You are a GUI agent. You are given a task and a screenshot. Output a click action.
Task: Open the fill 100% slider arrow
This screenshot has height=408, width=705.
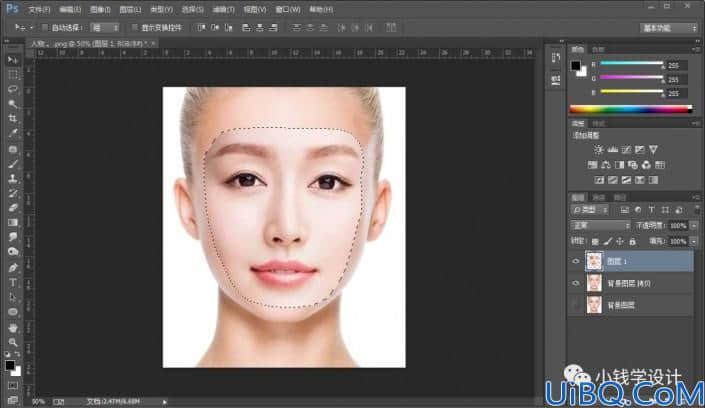tap(694, 242)
